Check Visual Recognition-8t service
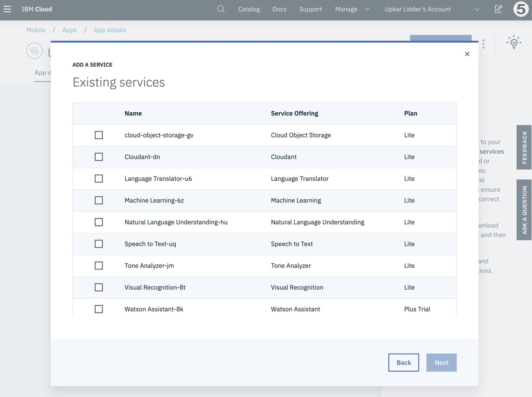Screen dimensions: 532x397 (x=99, y=287)
